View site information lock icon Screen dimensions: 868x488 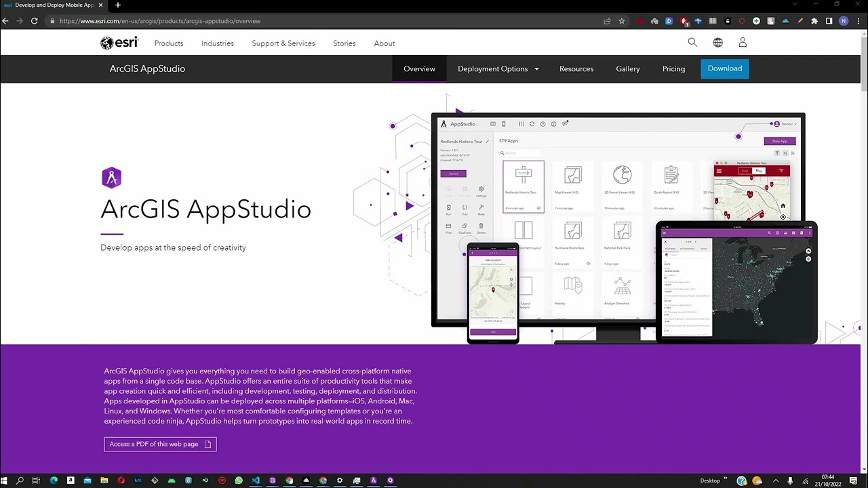tap(52, 21)
